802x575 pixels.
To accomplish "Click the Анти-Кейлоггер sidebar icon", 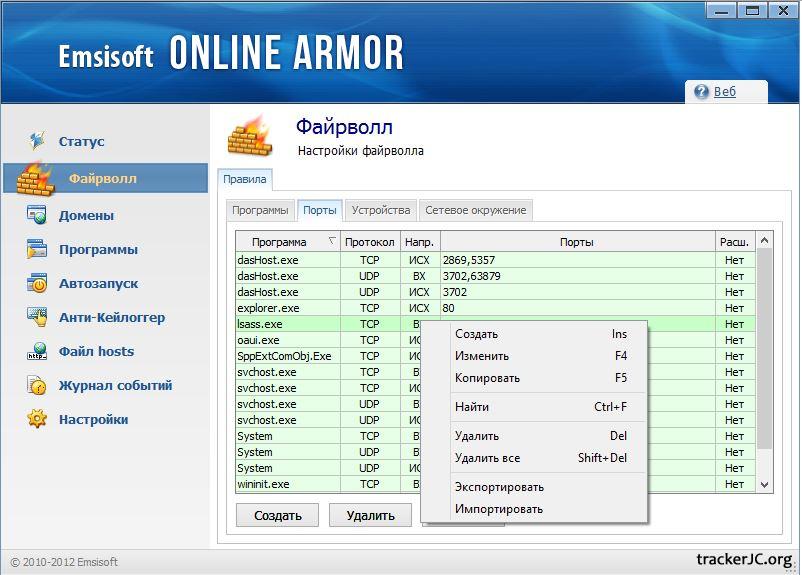I will click(x=37, y=317).
